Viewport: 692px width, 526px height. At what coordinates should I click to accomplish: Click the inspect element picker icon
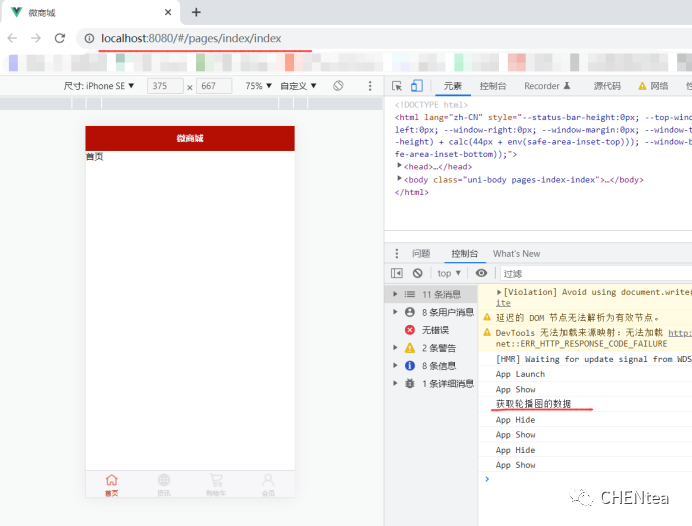[398, 86]
